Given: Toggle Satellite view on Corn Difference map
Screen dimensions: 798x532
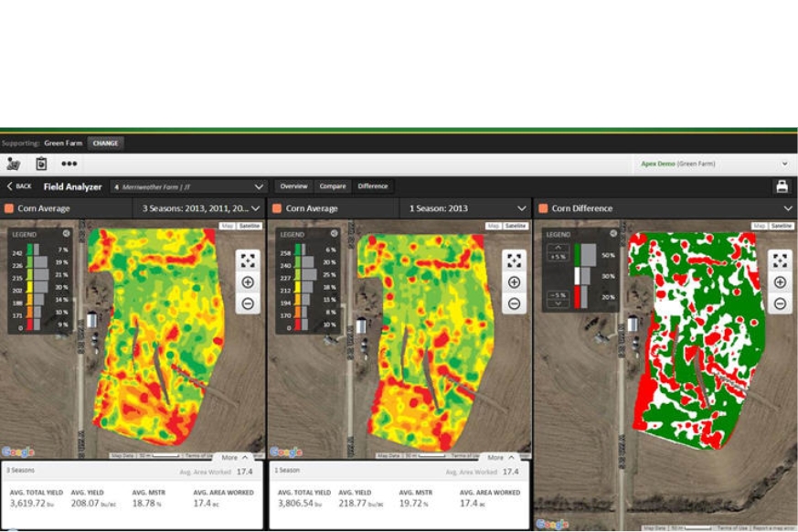Looking at the screenshot, I should pos(782,226).
